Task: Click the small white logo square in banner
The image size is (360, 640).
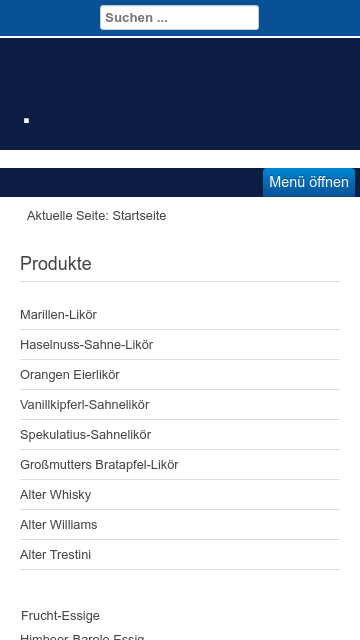Action: click(x=27, y=120)
